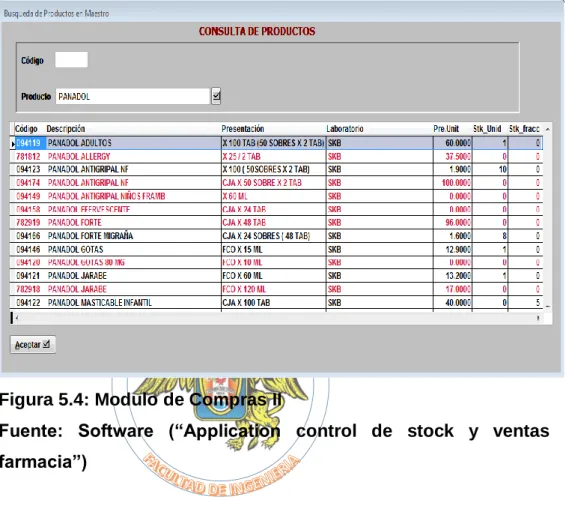This screenshot has width=566, height=515.
Task: Click the Stk_Unid column header
Action: [487, 129]
